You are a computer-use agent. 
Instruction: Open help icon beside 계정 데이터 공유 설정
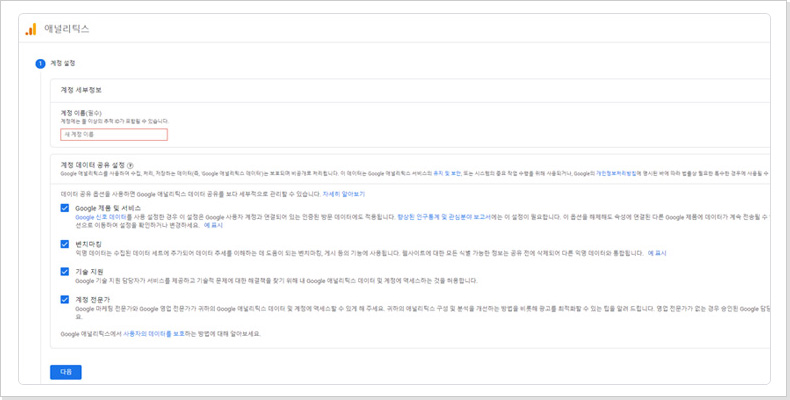point(130,165)
